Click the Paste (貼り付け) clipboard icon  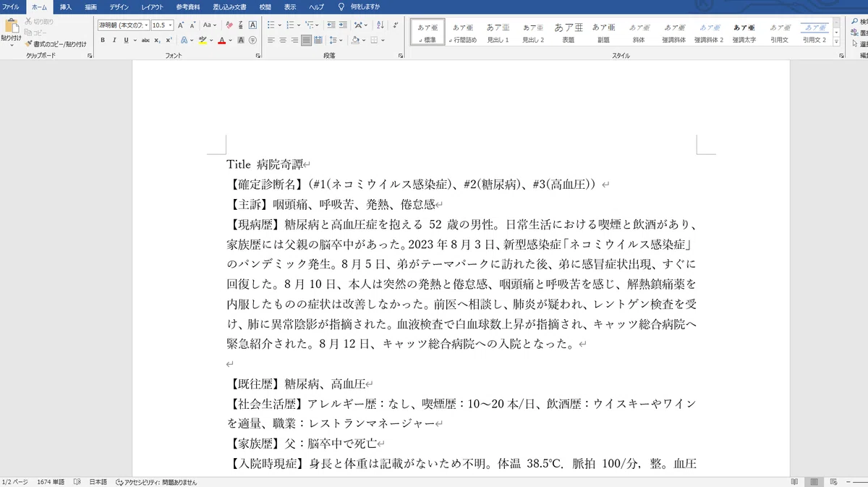tap(12, 27)
